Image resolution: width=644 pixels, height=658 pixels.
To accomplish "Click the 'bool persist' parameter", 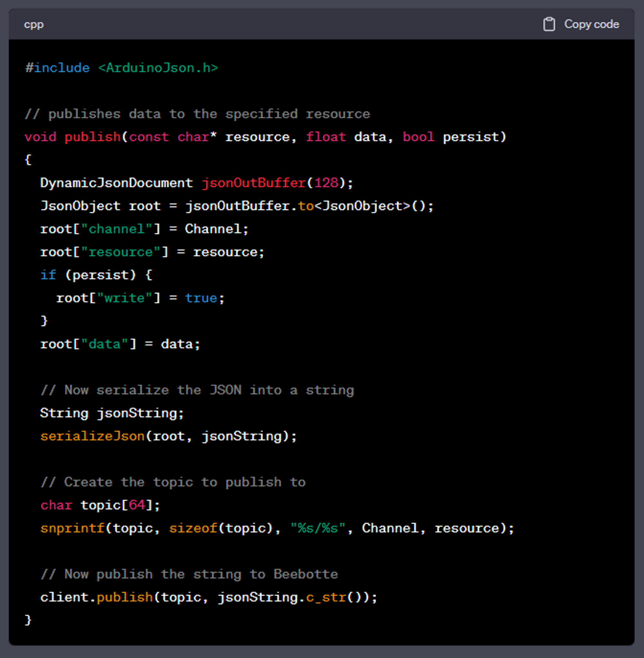I will coord(454,137).
